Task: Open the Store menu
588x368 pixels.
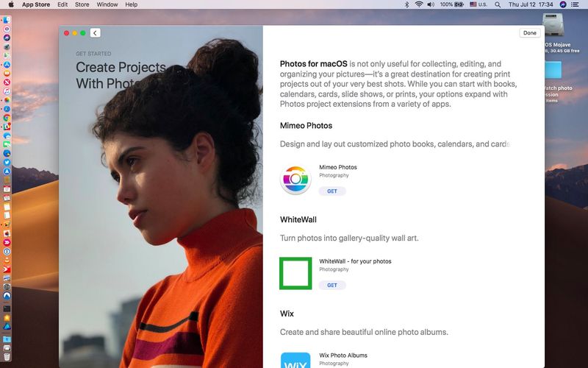Action: pos(82,4)
